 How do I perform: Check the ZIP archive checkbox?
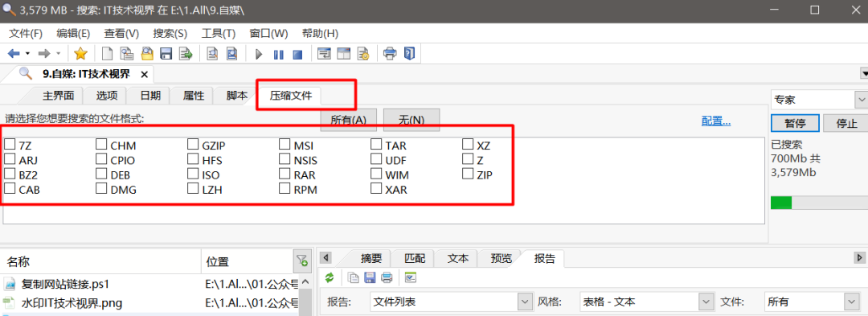(x=468, y=174)
